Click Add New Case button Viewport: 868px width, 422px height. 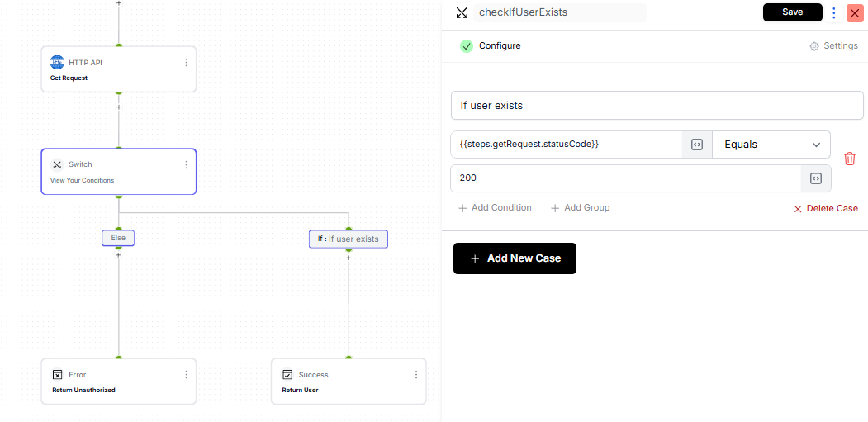(x=515, y=258)
